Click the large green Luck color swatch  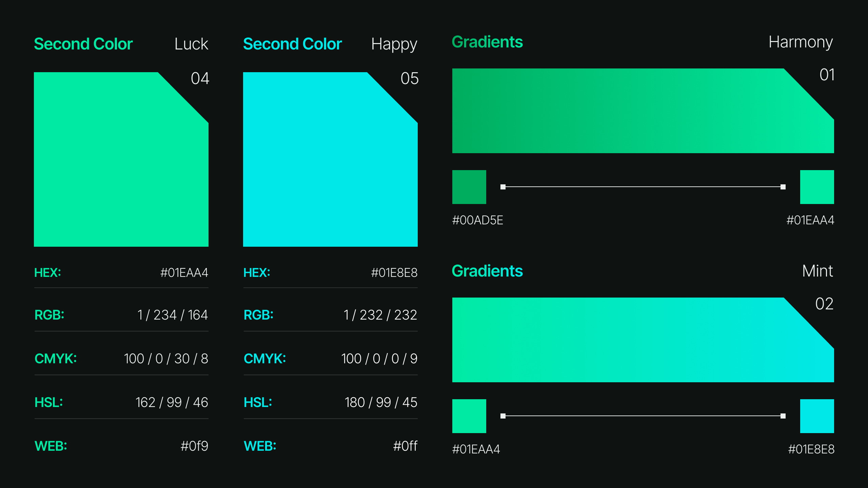click(x=121, y=159)
